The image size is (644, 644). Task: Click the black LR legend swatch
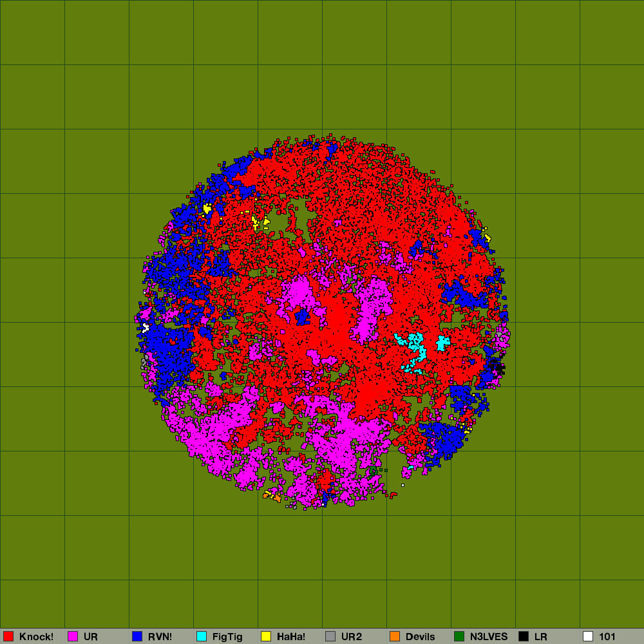(x=524, y=636)
